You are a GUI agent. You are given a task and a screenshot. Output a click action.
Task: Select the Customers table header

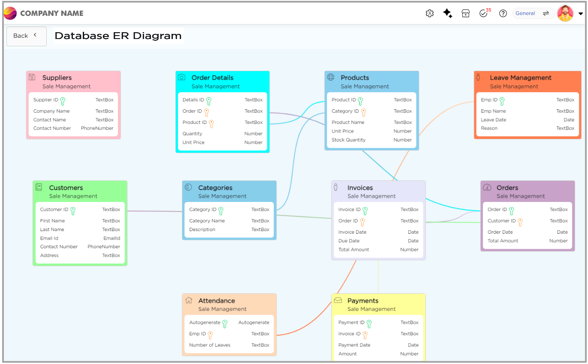[66, 188]
